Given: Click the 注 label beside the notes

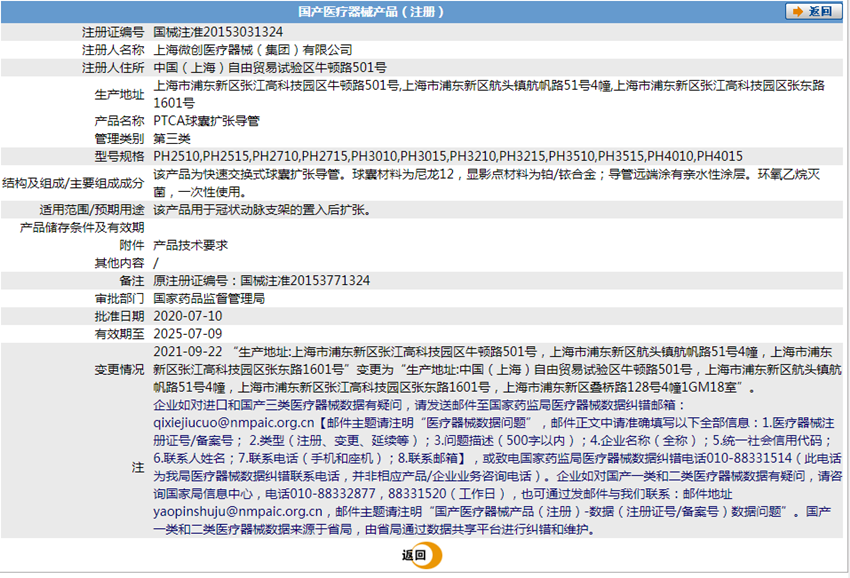Looking at the screenshot, I should 138,468.
